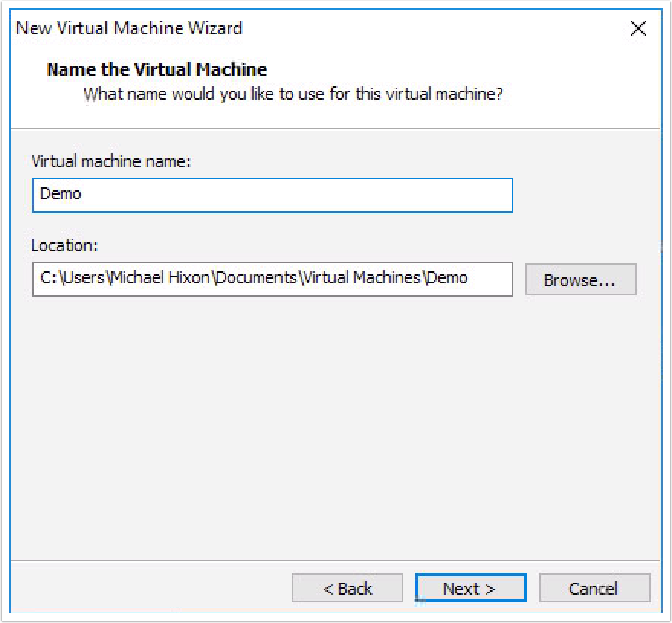Go back to the previous wizard step
Viewport: 672px width, 623px height.
point(347,588)
